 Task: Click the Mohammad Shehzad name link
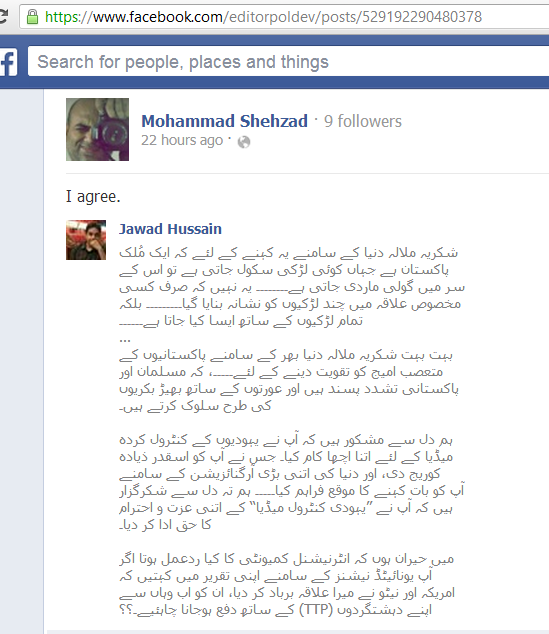click(224, 121)
